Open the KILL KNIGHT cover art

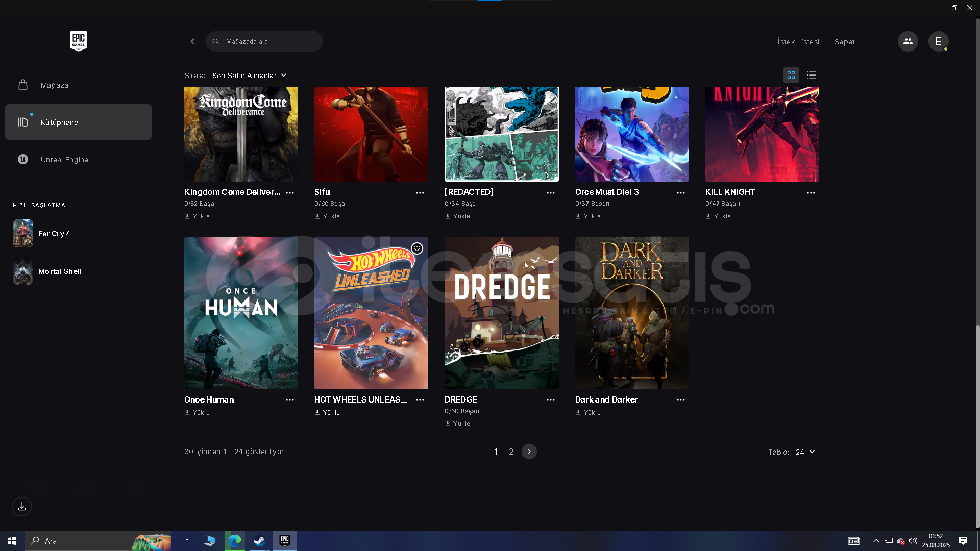pos(762,134)
